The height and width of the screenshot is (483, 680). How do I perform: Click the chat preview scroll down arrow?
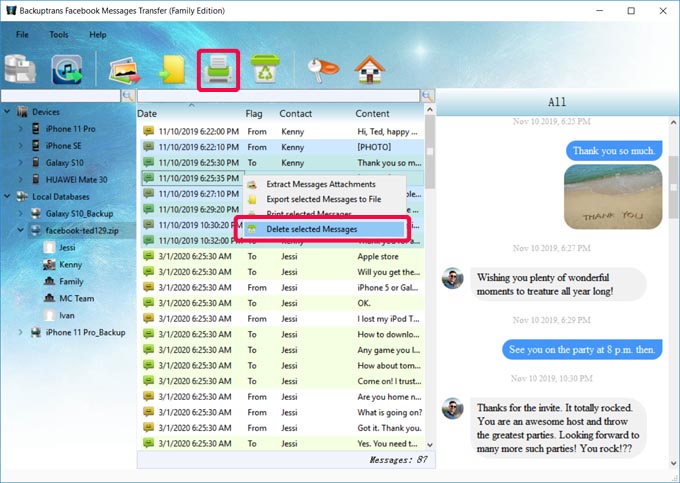674,463
